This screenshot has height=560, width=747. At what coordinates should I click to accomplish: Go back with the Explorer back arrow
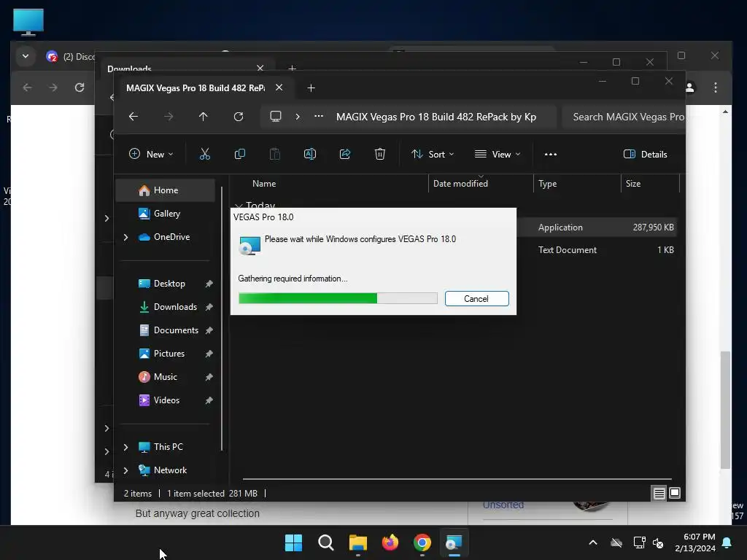133,117
